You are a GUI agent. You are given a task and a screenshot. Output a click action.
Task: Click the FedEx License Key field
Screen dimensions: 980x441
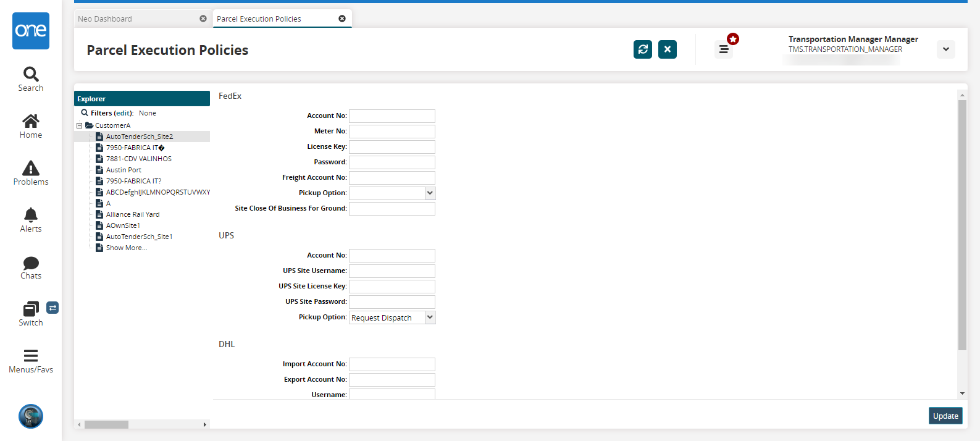pos(392,147)
